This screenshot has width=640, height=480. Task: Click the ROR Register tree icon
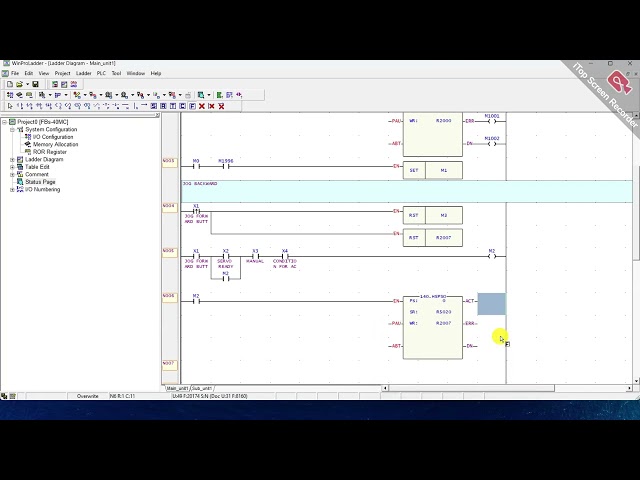(x=28, y=152)
